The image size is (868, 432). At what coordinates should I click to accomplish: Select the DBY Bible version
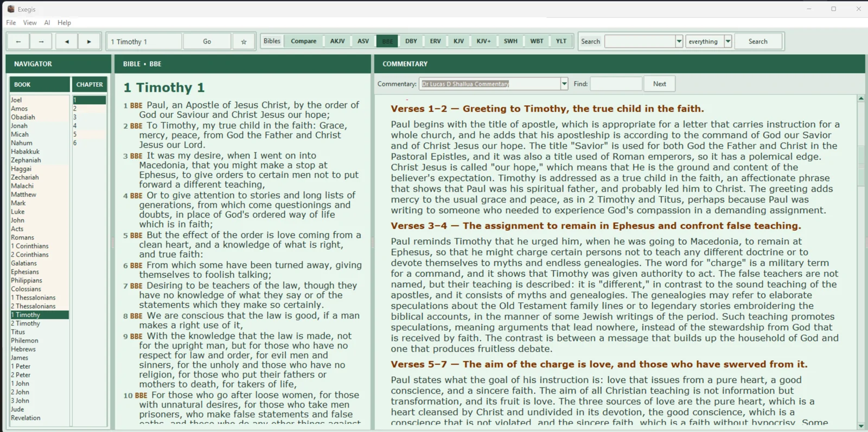(411, 41)
